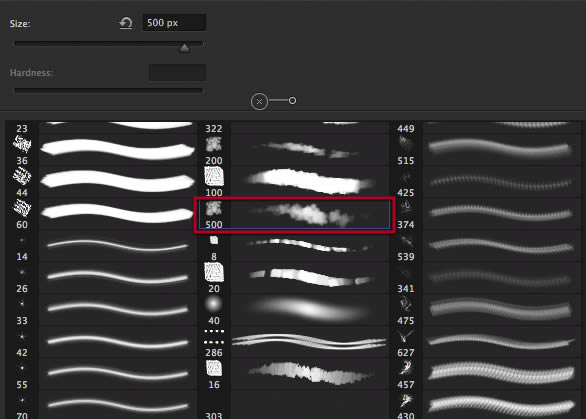Viewport: 586px width, 419px height.
Task: Choose the stroke preview for brush 42
Action: pos(118,342)
